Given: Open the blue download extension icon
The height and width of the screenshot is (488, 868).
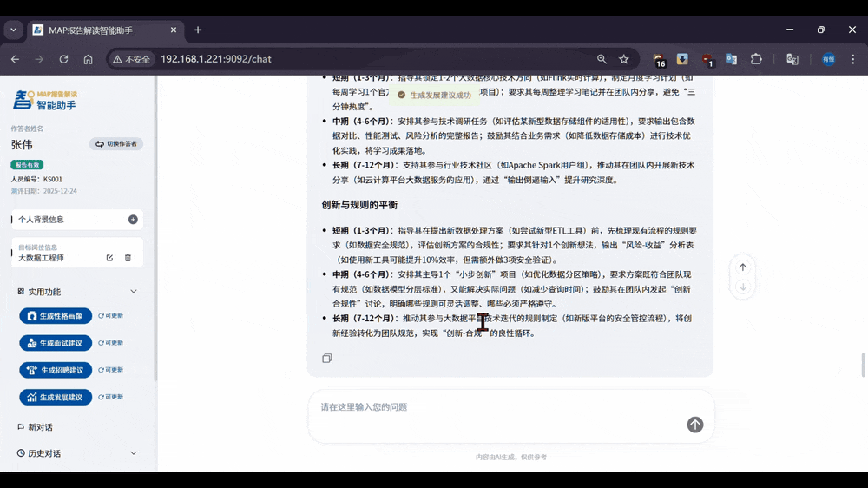Looking at the screenshot, I should click(x=682, y=59).
